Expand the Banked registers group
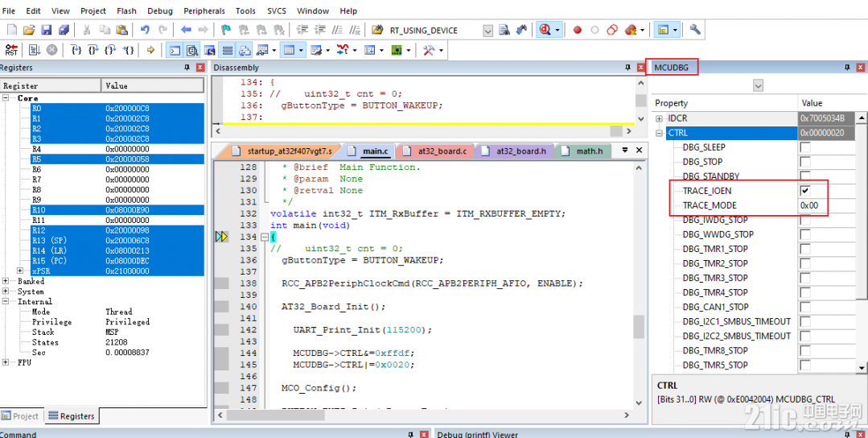The image size is (868, 438). coord(6,281)
